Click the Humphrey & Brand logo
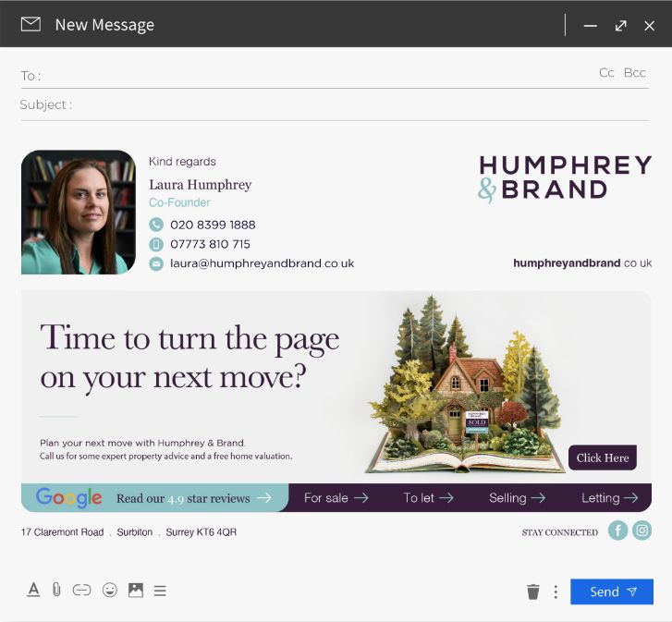The height and width of the screenshot is (622, 672). coord(565,178)
